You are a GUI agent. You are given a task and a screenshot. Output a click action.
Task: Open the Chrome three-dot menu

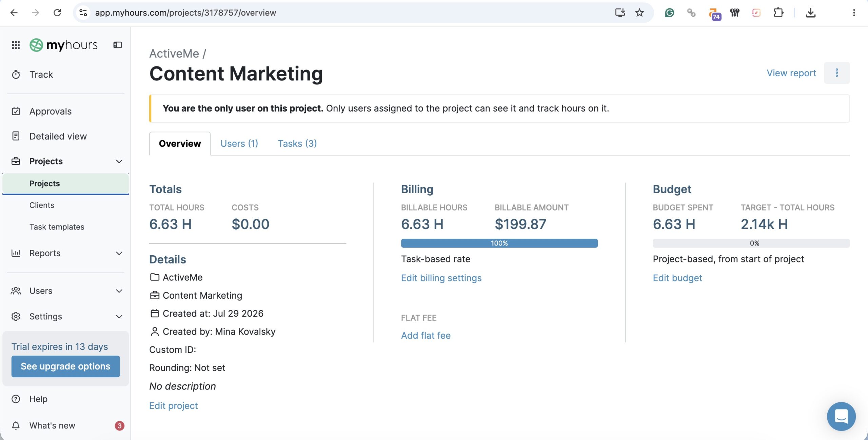pyautogui.click(x=854, y=13)
